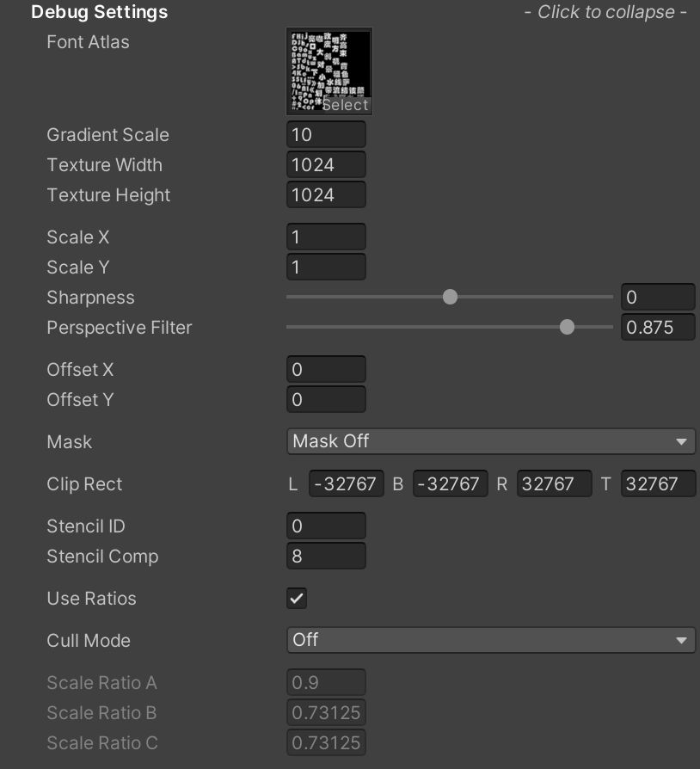Screen dimensions: 700x769
Task: Click the Select button on Font Atlas
Action: (x=346, y=105)
